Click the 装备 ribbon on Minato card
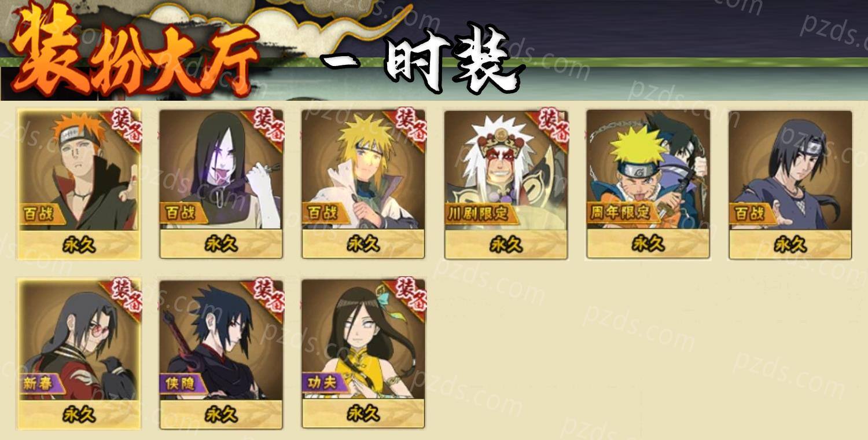Image resolution: width=868 pixels, height=440 pixels. (x=409, y=127)
